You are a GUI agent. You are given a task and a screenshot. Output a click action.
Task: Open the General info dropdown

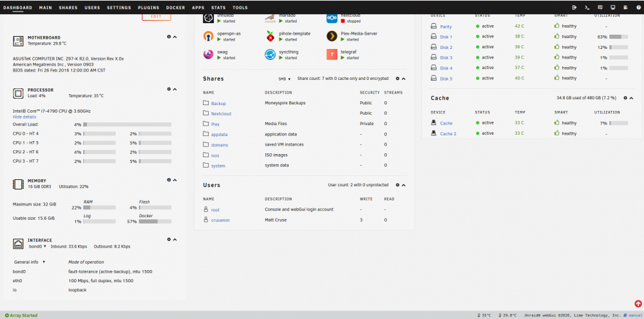click(29, 262)
